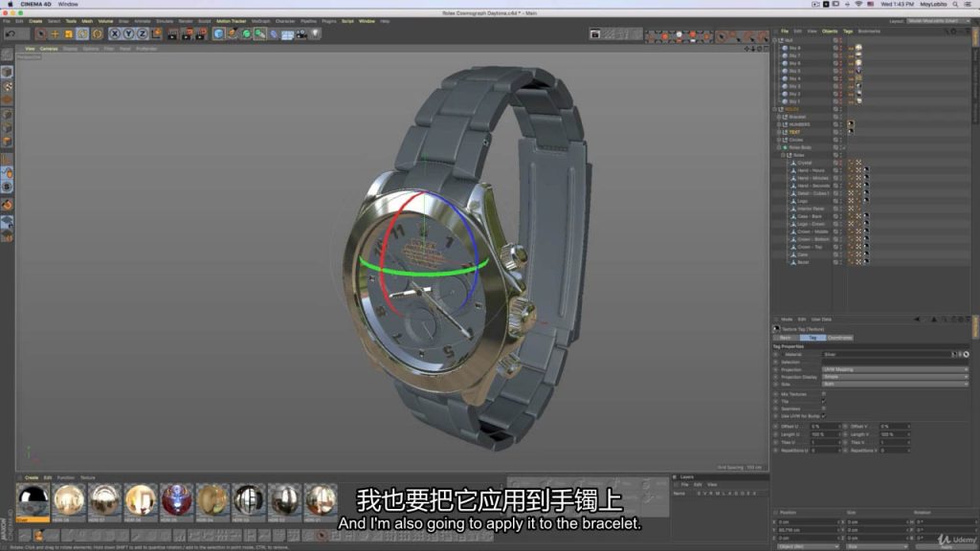
Task: Click the Selection input field
Action: [895, 363]
